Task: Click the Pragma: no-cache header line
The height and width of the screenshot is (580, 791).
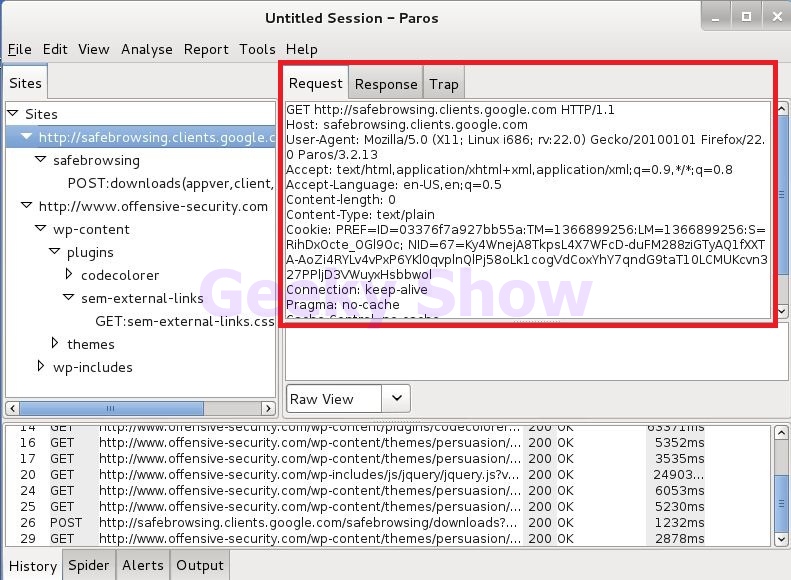Action: pos(343,305)
